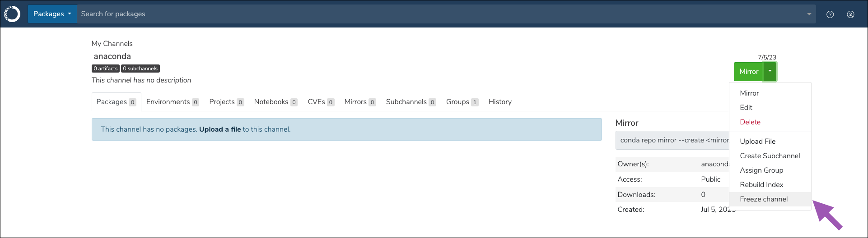Follow the Upload a file link
This screenshot has height=238, width=868.
(220, 129)
